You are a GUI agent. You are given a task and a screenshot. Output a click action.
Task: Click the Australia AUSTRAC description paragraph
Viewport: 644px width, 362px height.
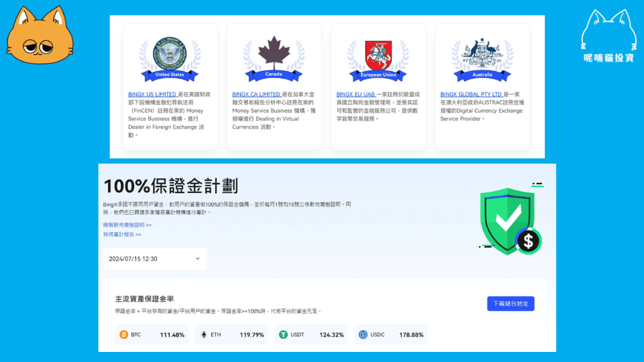(x=482, y=107)
